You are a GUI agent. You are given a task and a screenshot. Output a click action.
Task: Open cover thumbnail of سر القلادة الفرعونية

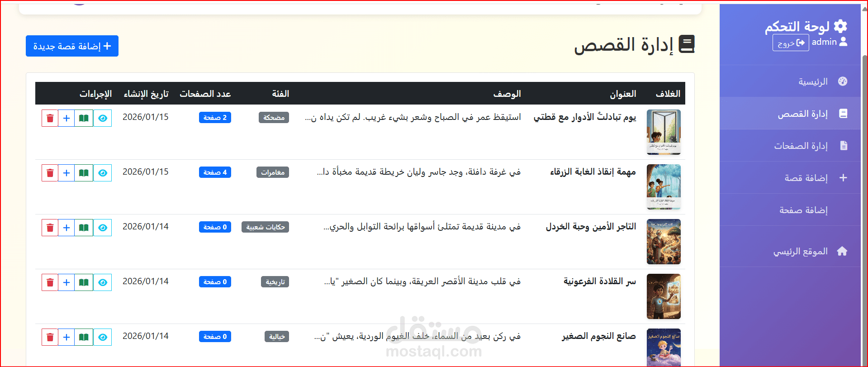coord(664,296)
